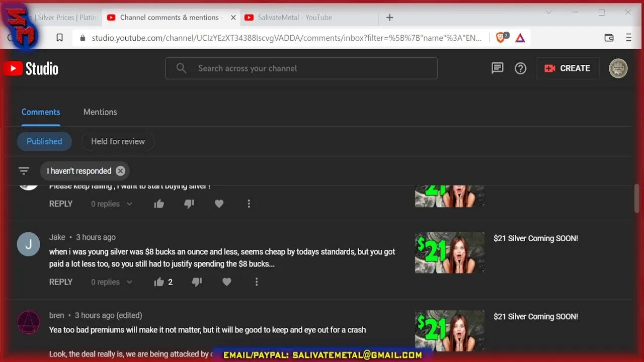The width and height of the screenshot is (644, 362).
Task: Click the channel avatar account icon
Action: [x=618, y=68]
